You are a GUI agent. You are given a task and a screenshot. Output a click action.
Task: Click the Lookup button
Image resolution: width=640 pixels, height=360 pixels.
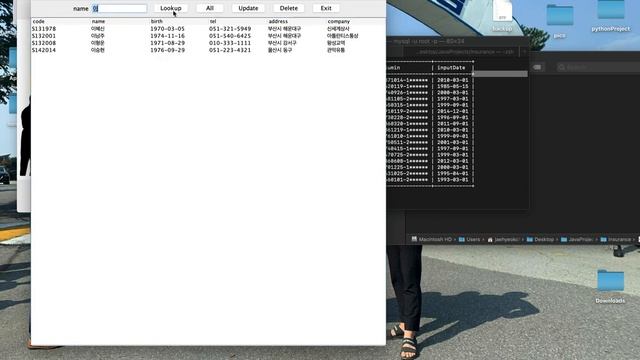coord(171,8)
